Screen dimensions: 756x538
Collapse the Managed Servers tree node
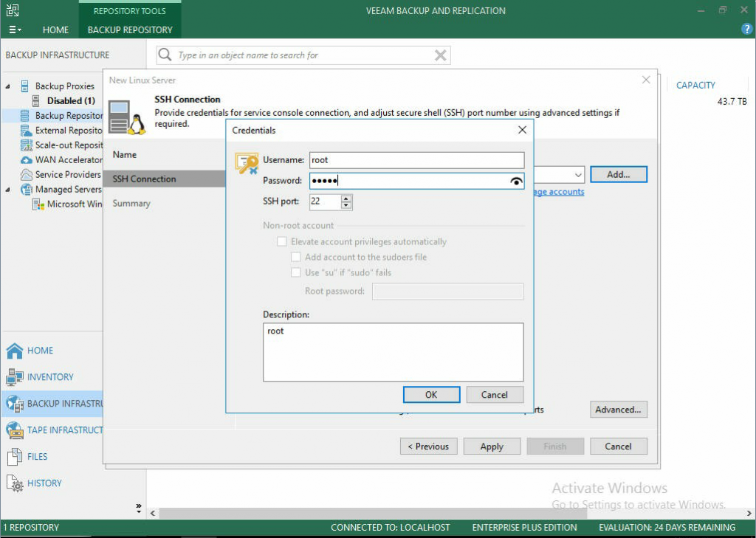[x=7, y=190]
